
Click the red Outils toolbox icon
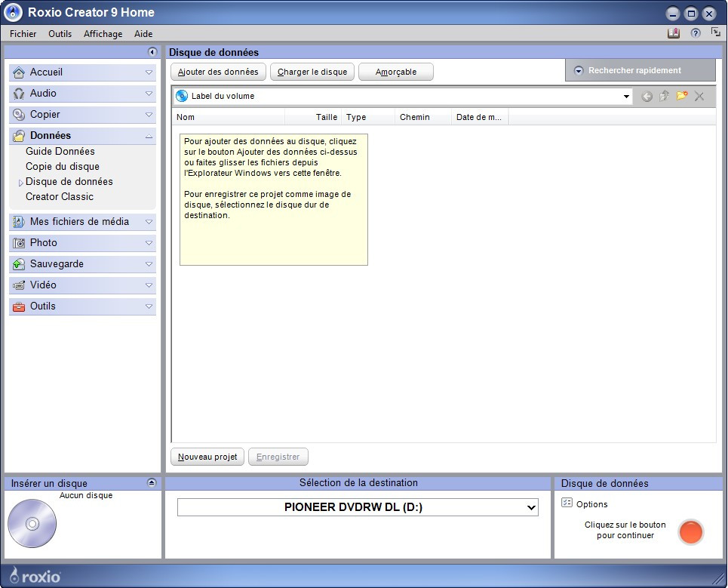pyautogui.click(x=19, y=306)
